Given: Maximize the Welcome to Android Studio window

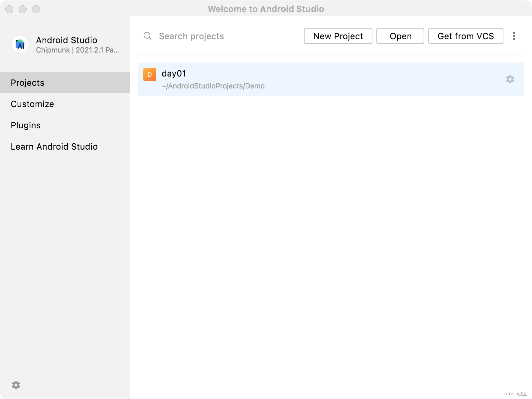Looking at the screenshot, I should click(x=36, y=9).
